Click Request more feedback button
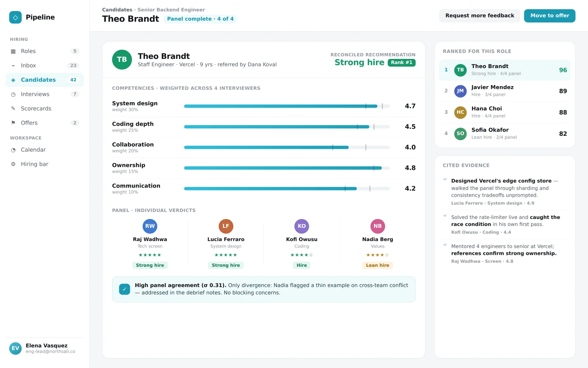Image resolution: width=588 pixels, height=368 pixels. click(480, 16)
